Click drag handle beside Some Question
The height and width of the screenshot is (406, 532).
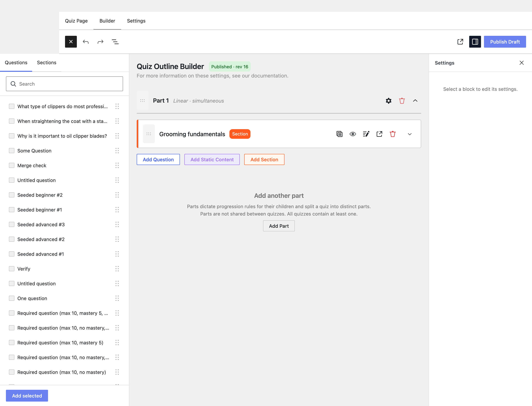[117, 151]
